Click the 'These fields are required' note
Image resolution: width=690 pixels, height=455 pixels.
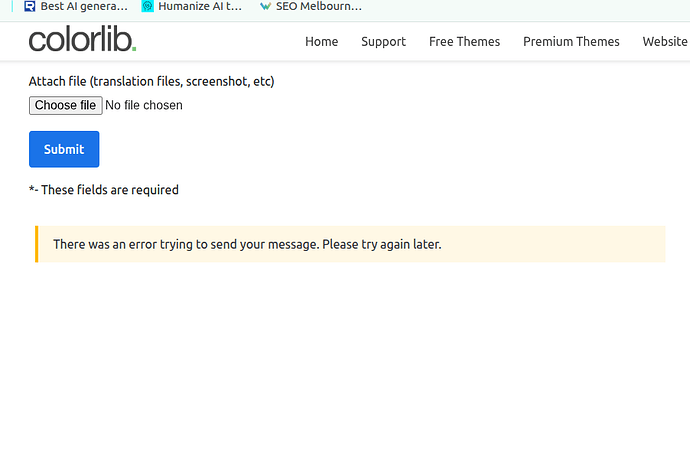tap(104, 190)
